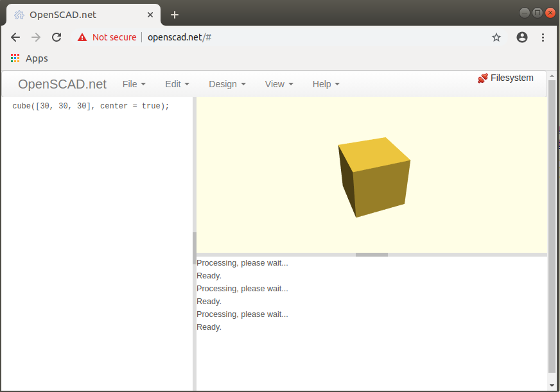This screenshot has width=560, height=392.
Task: Expand the Design menu
Action: [227, 84]
